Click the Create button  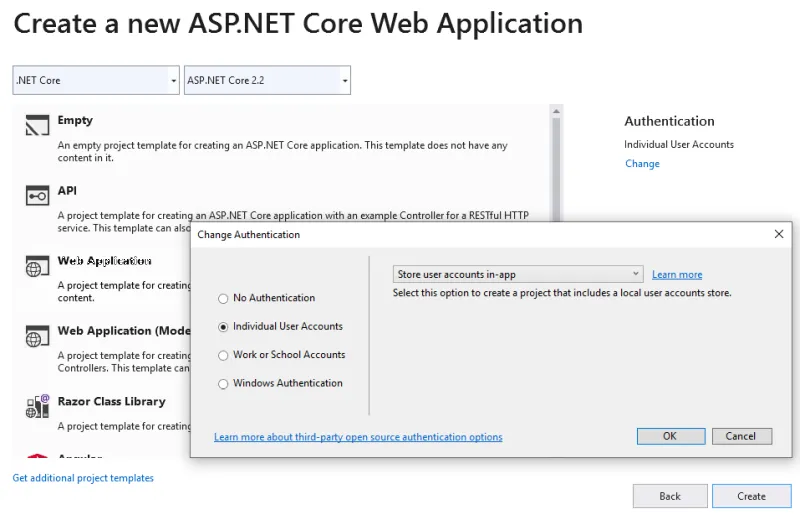coord(752,496)
